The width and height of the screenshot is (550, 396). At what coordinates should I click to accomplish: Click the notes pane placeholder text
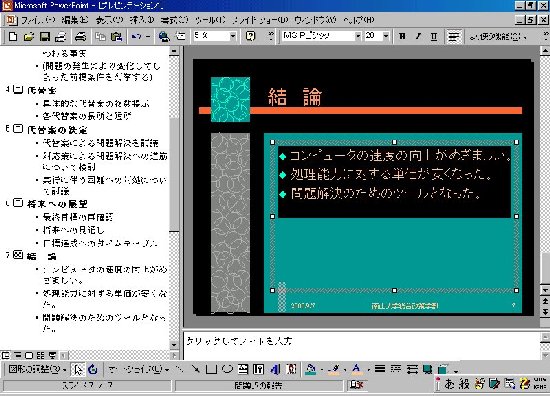click(239, 341)
